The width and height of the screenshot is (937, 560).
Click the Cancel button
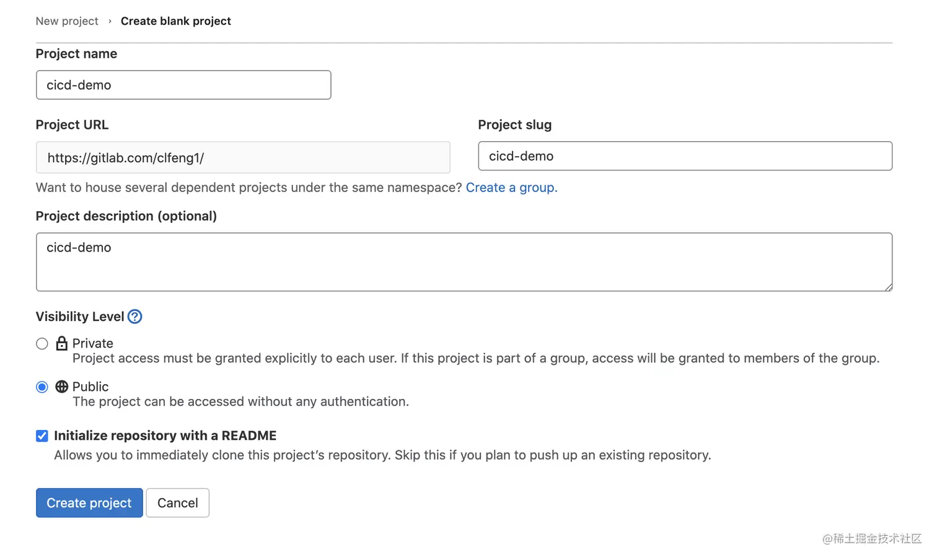(178, 503)
